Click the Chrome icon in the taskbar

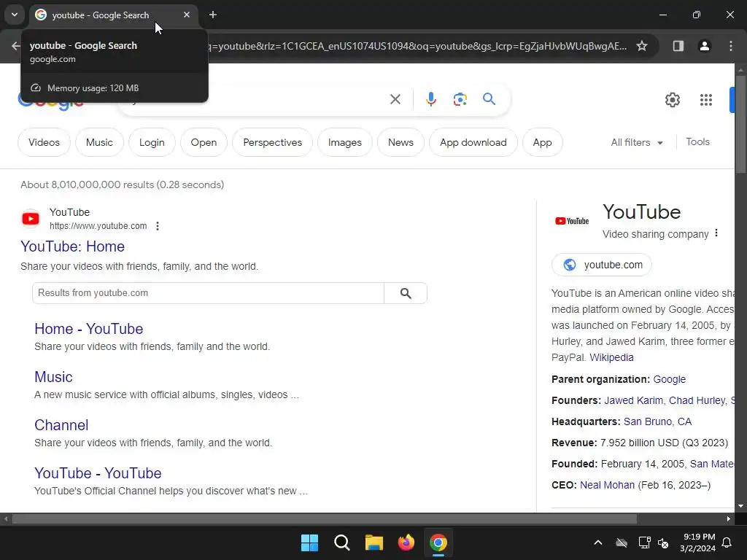tap(438, 542)
